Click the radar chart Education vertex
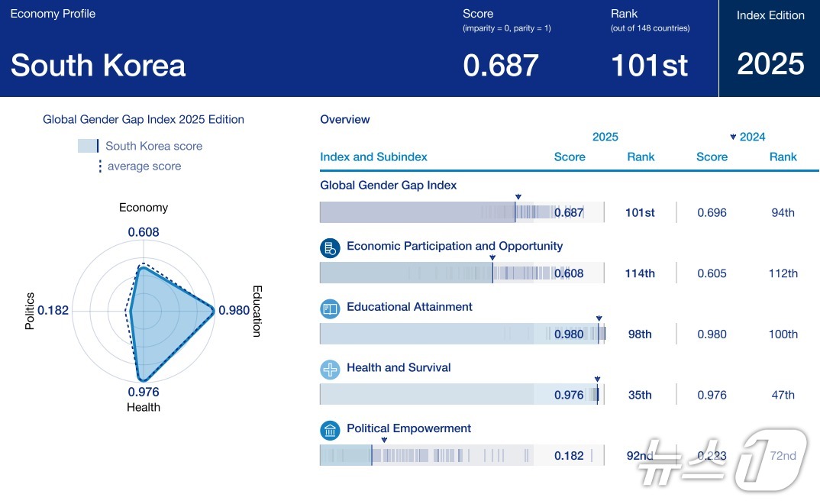 click(213, 311)
